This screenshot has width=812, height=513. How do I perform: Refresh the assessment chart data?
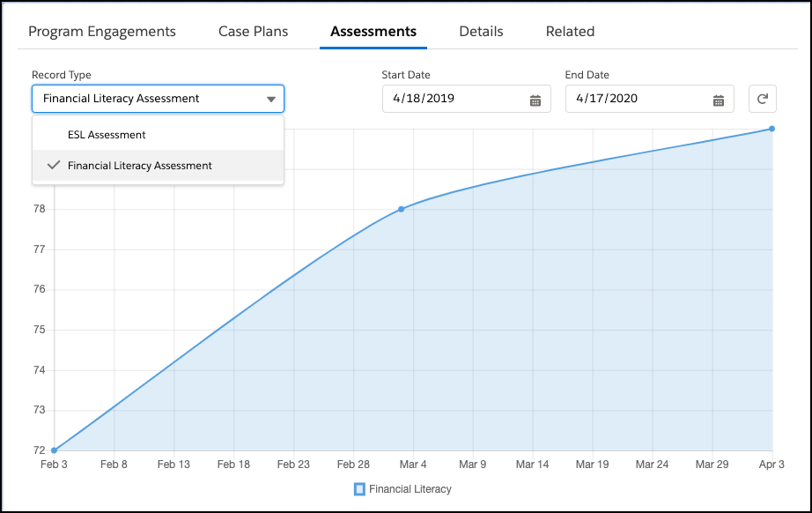[763, 99]
